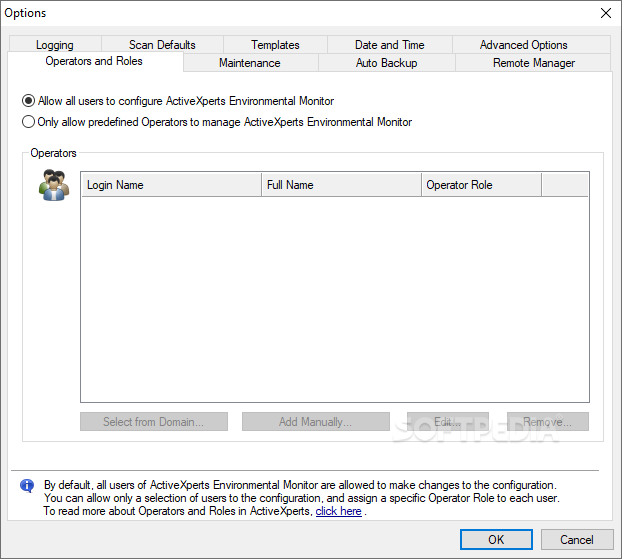Switch to the Logging tab

tap(55, 45)
